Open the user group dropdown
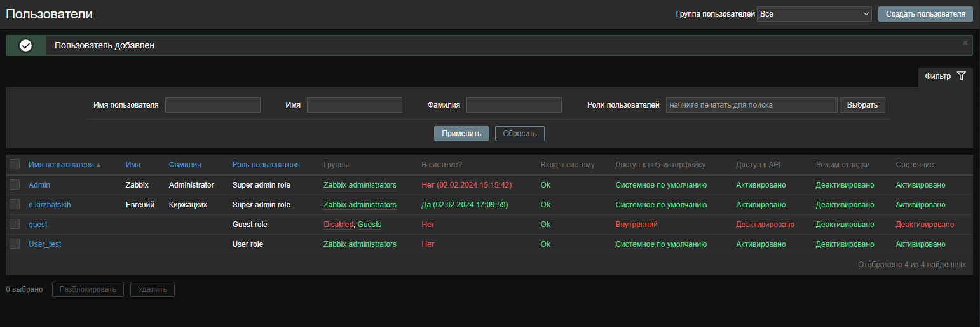980x327 pixels. tap(814, 14)
